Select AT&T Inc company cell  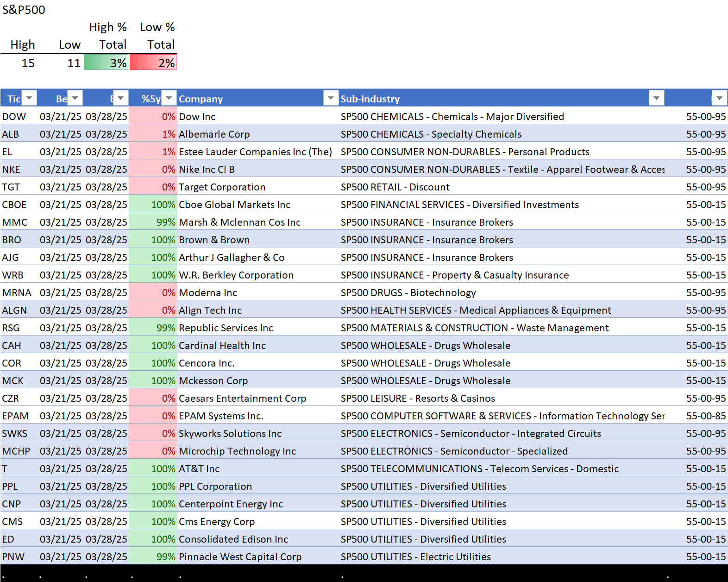coord(257,468)
